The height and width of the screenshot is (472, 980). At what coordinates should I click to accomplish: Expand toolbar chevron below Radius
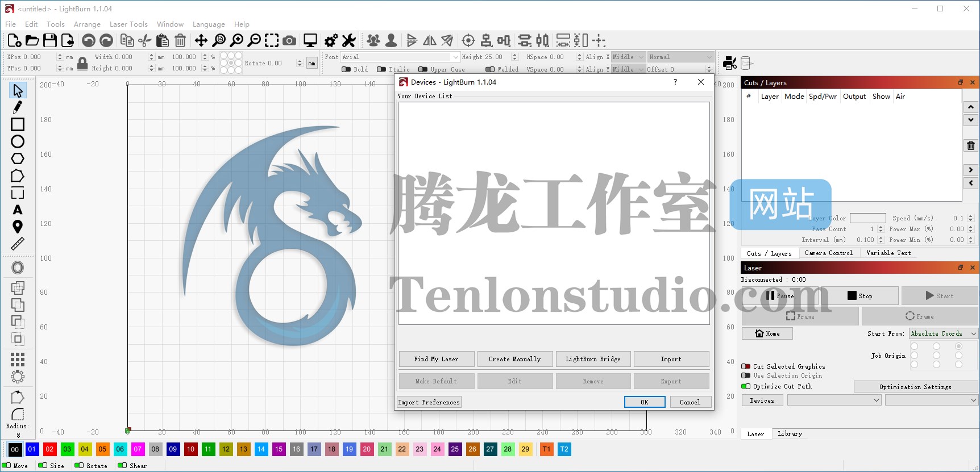coord(18,435)
